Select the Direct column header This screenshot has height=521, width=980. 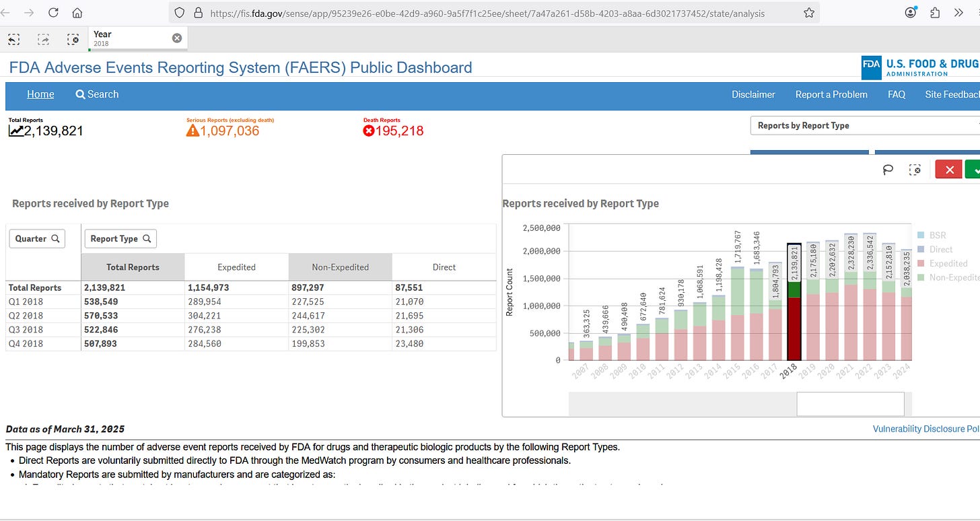(x=444, y=267)
